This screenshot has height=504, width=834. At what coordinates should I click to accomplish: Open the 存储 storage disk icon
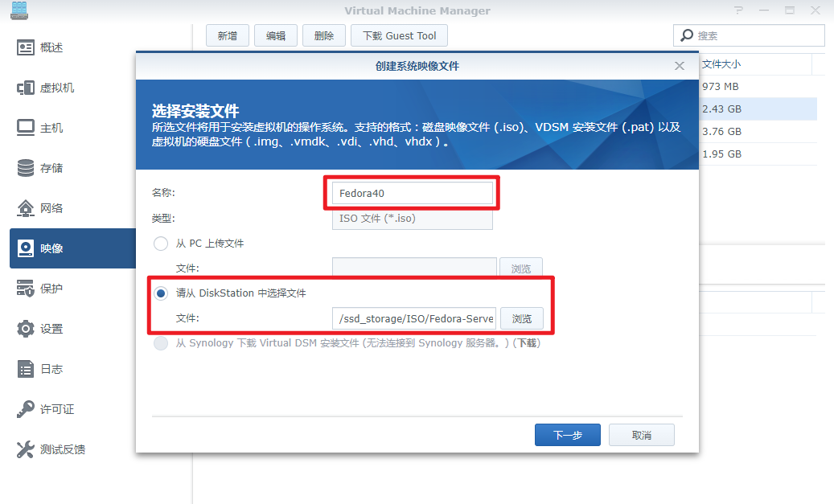click(26, 168)
